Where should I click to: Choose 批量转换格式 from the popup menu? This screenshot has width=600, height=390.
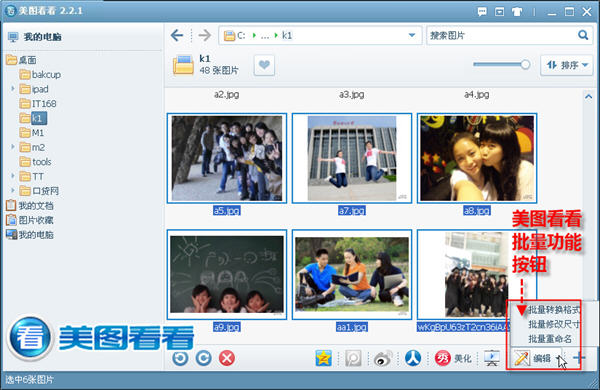(554, 309)
